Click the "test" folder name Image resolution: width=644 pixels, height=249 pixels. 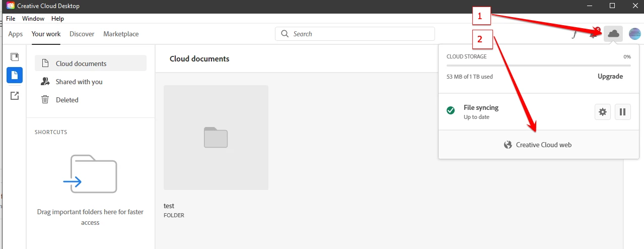tap(169, 206)
